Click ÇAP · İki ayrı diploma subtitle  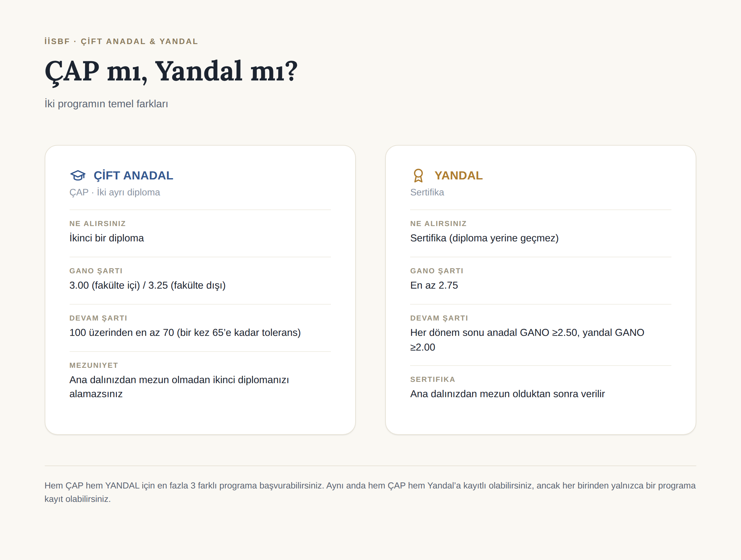click(115, 192)
